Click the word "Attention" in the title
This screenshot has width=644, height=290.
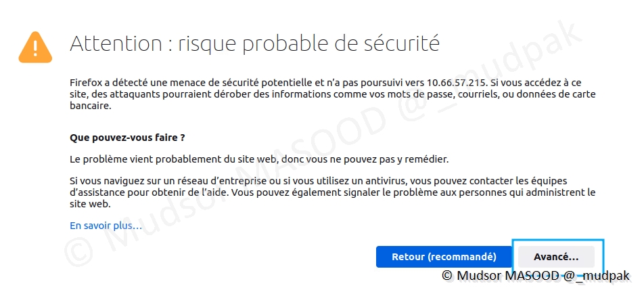(x=113, y=44)
